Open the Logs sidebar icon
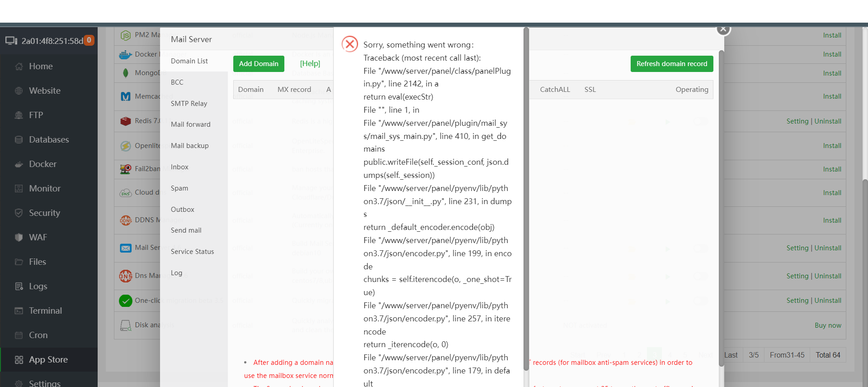868x387 pixels. coord(19,287)
